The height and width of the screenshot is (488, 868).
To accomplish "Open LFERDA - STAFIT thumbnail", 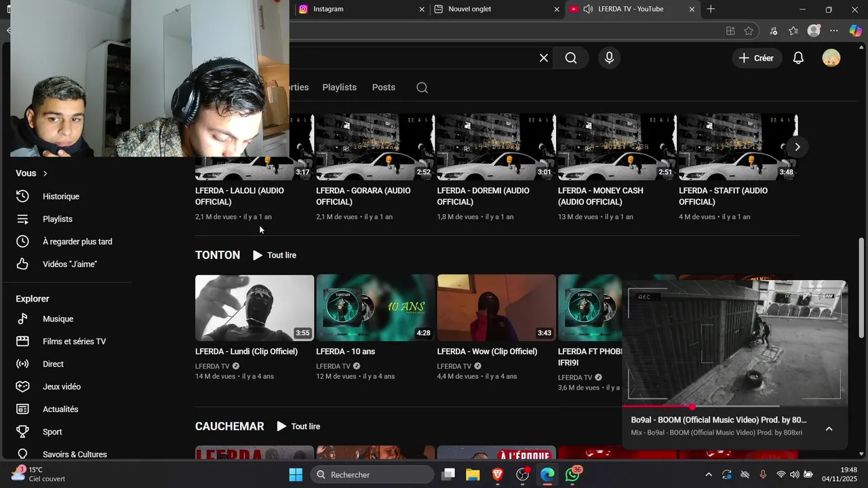I will [738, 146].
